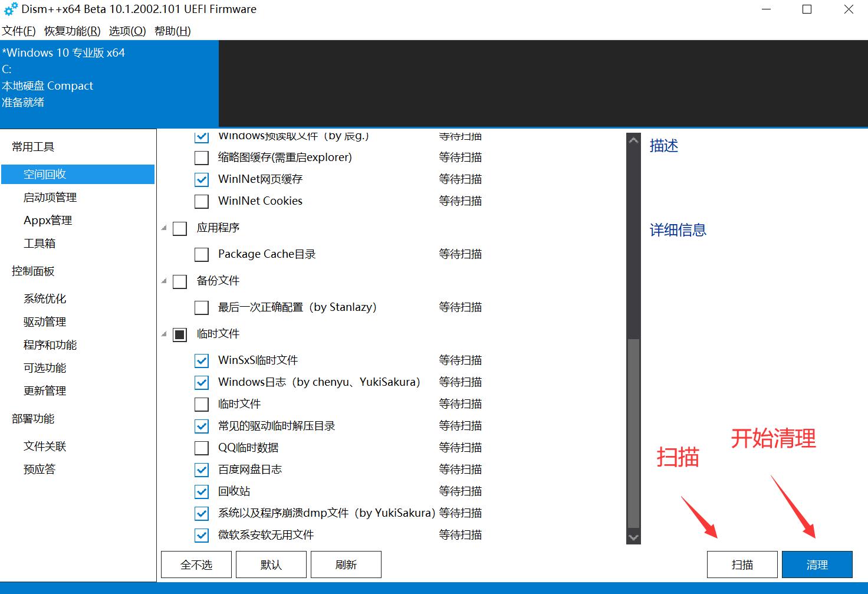Collapse the 备份文件 group
Viewport: 868px width, 594px height.
pos(164,281)
